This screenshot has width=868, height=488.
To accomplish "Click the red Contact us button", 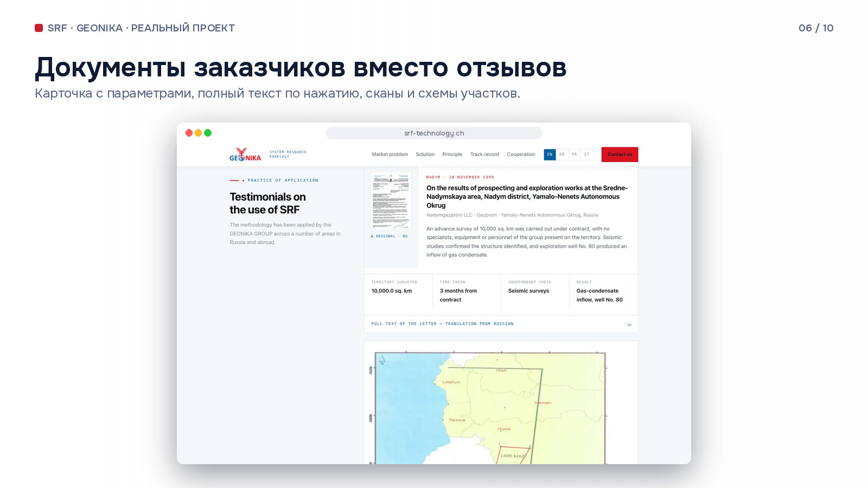I will pos(620,155).
